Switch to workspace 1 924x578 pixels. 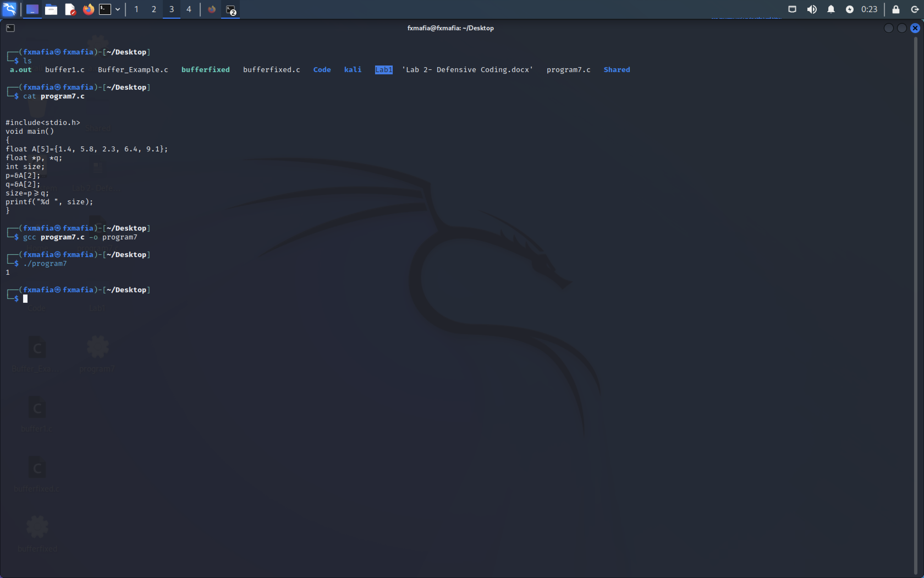pyautogui.click(x=136, y=9)
